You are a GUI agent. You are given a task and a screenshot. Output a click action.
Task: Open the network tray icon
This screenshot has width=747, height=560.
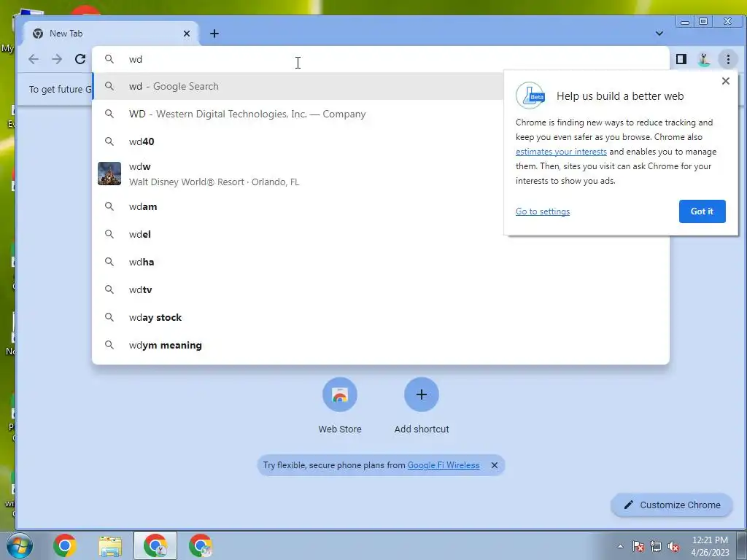pos(656,546)
